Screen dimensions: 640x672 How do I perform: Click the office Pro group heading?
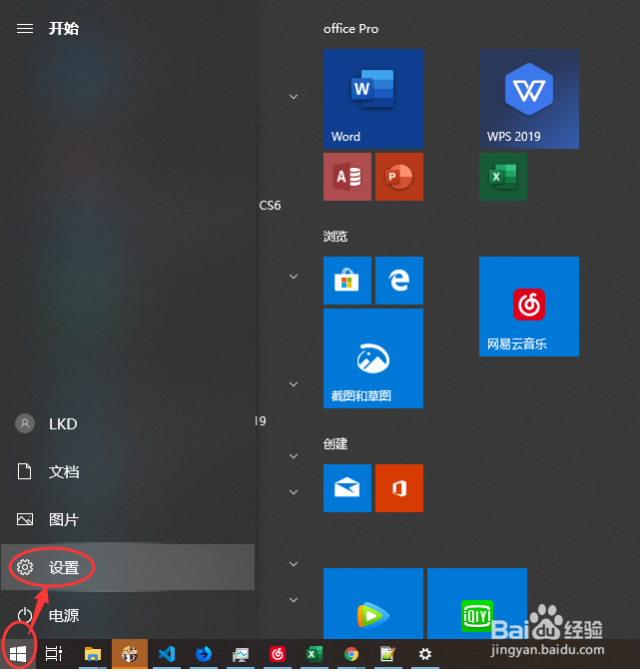point(350,29)
